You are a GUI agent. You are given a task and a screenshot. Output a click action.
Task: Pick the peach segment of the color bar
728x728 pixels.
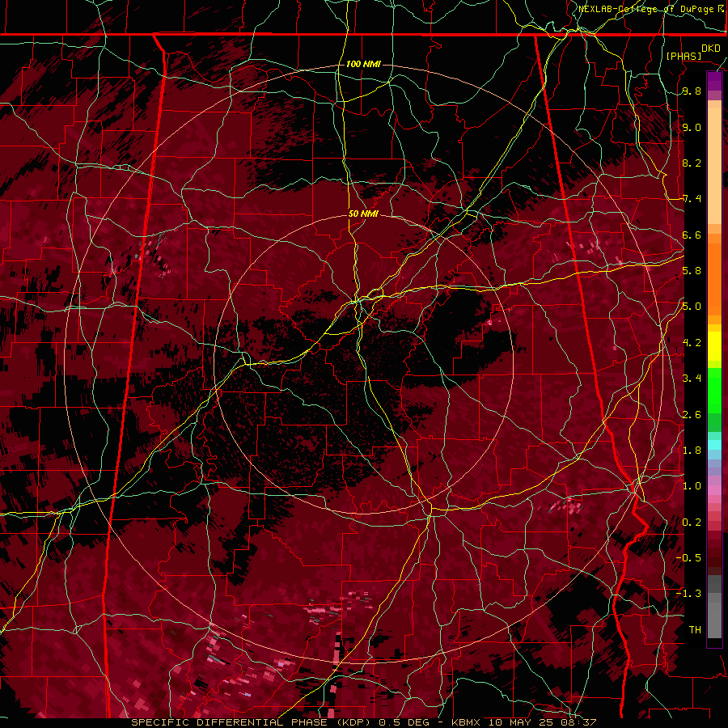coord(714,163)
